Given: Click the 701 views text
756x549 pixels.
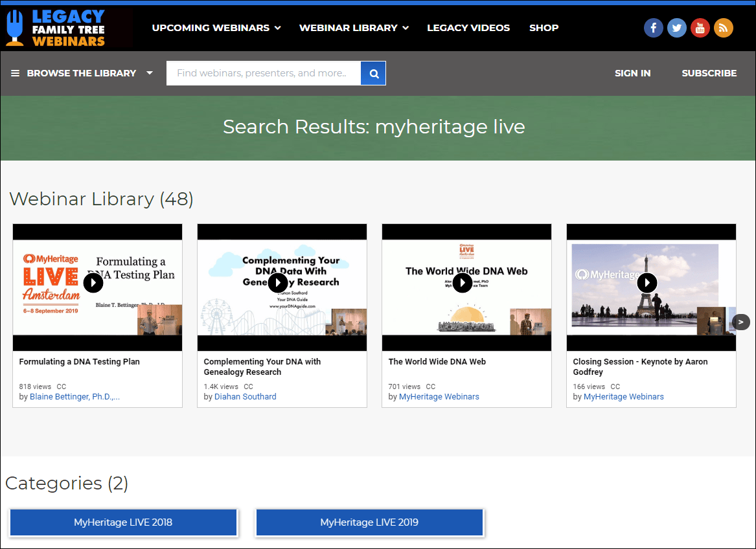Looking at the screenshot, I should [404, 387].
